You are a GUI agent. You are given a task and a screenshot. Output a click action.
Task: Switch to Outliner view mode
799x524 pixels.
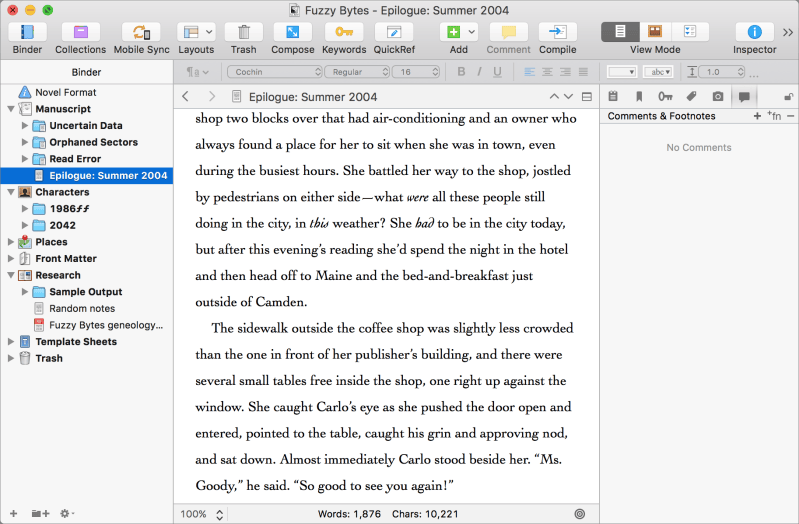tap(690, 32)
